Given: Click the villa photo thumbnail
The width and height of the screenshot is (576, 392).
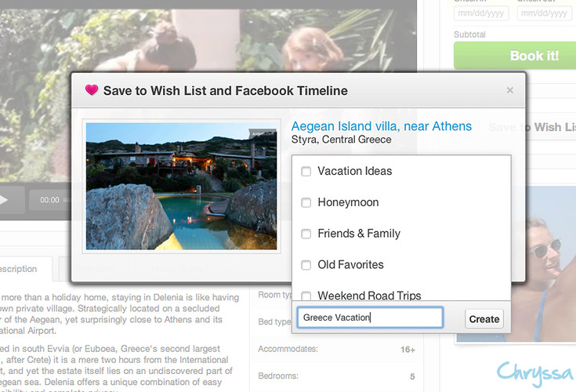Looking at the screenshot, I should (x=181, y=186).
